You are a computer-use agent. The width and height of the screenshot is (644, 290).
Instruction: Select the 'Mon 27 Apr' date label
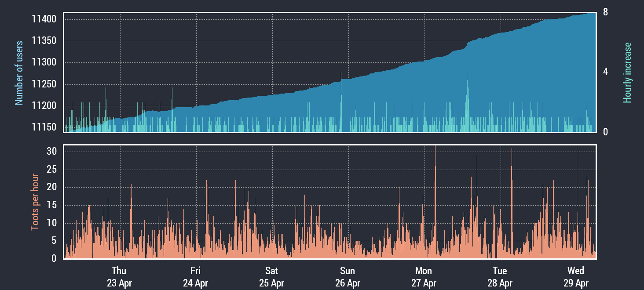(x=424, y=277)
